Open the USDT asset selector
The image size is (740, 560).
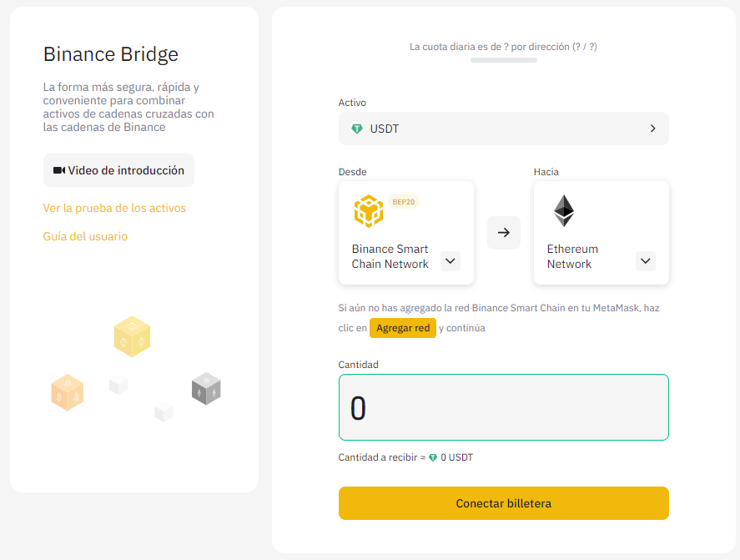click(x=504, y=129)
